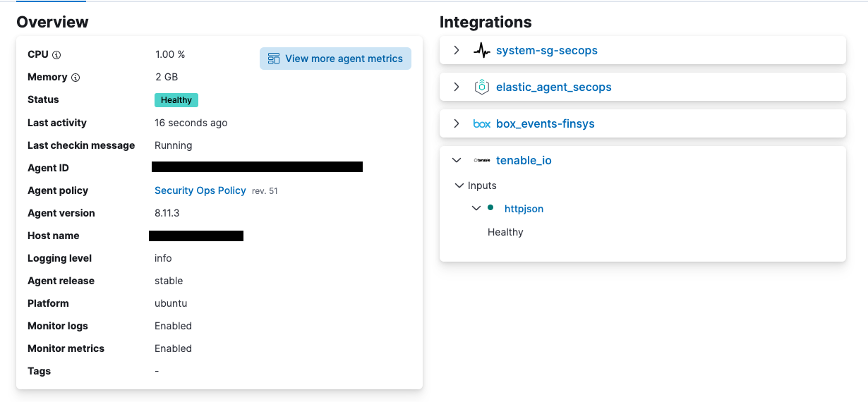868x402 pixels.
Task: Click the Memory info tooltip icon
Action: point(76,78)
